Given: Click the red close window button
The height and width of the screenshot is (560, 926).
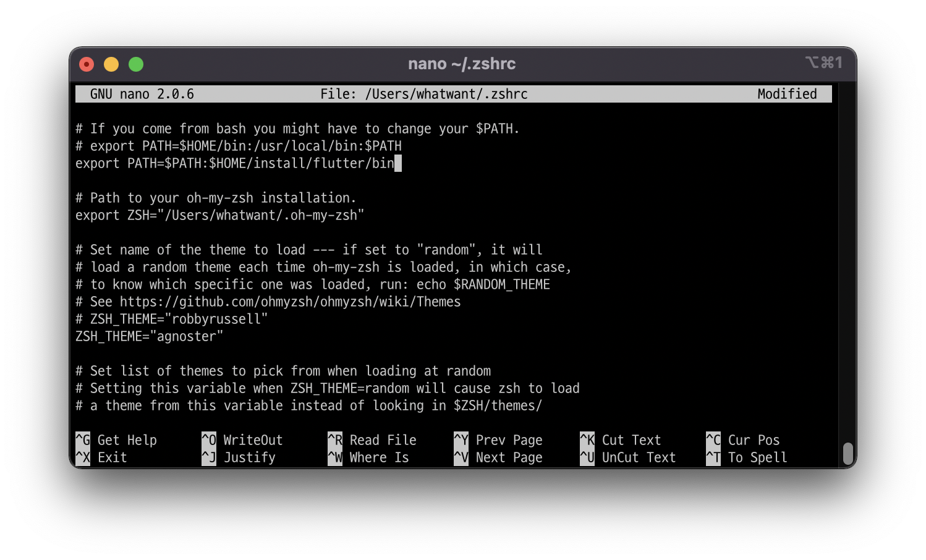Looking at the screenshot, I should tap(87, 64).
